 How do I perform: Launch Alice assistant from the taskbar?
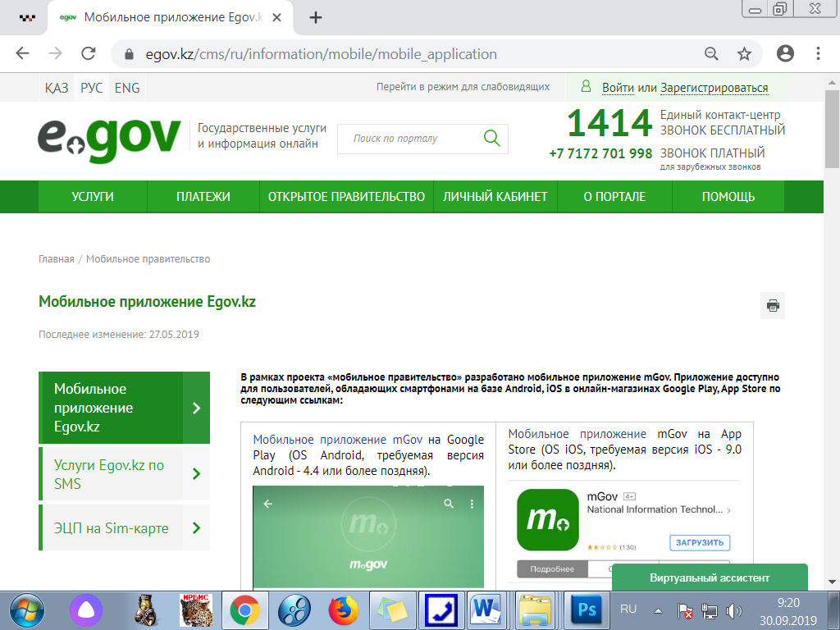click(85, 610)
